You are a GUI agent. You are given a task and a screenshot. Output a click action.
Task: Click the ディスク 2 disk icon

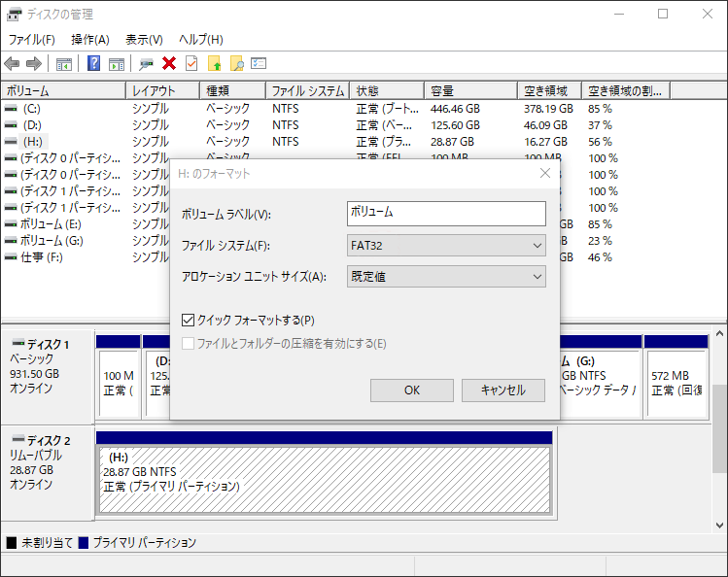(x=18, y=438)
